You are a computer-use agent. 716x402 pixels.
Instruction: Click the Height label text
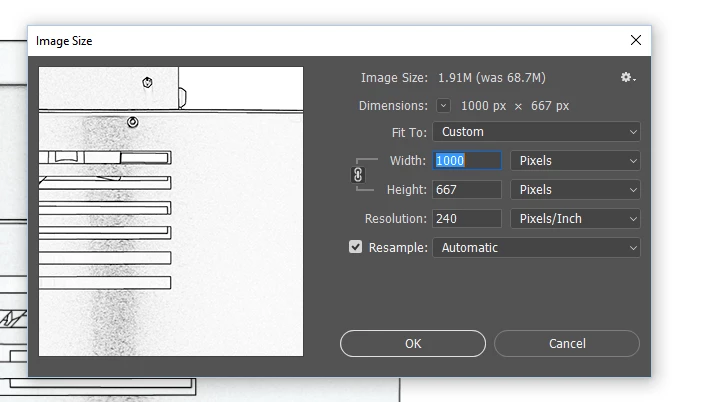click(x=406, y=190)
